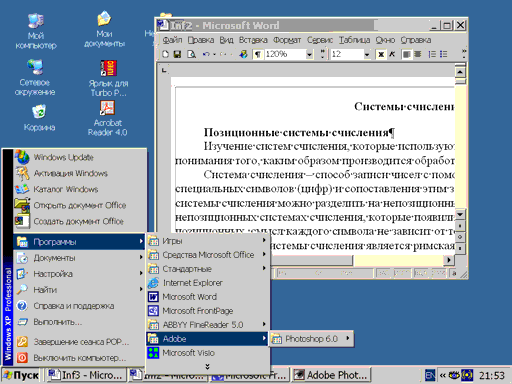Open the Вид menu in Word

pos(226,40)
